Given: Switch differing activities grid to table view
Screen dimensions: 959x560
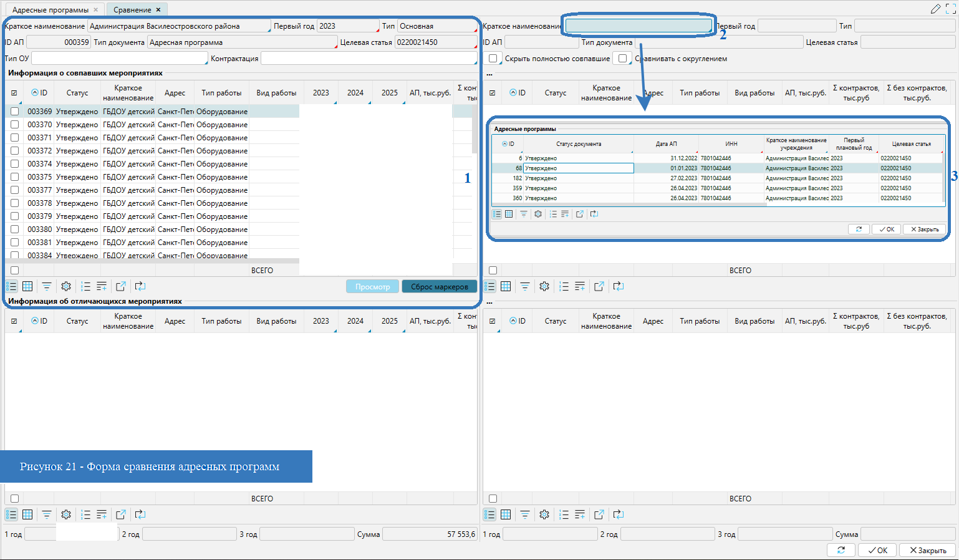Looking at the screenshot, I should click(27, 514).
